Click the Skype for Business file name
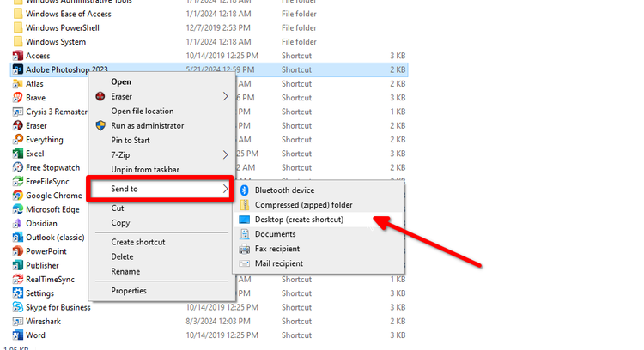The width and height of the screenshot is (644, 350). pos(58,307)
